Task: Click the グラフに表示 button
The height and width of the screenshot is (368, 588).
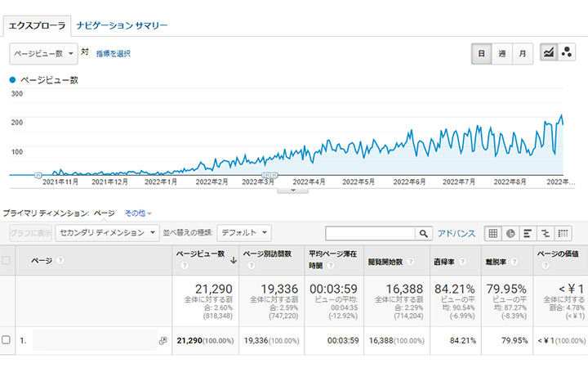Action: point(30,233)
